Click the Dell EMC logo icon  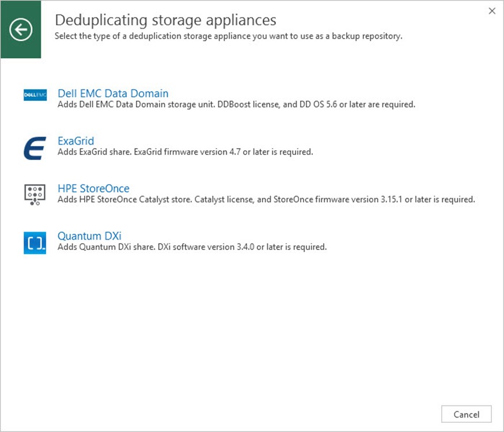[x=35, y=95]
